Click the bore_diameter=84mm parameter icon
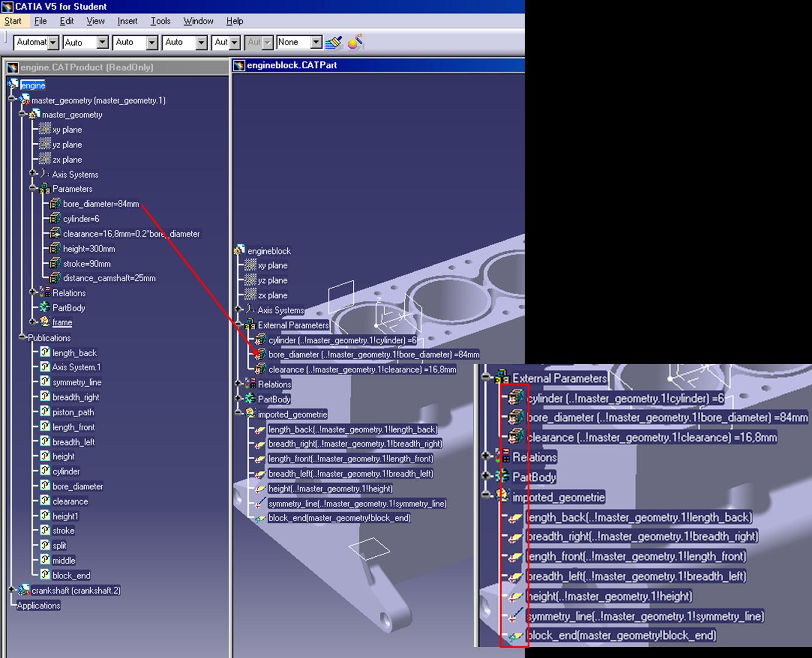Image resolution: width=812 pixels, height=658 pixels. pos(55,204)
